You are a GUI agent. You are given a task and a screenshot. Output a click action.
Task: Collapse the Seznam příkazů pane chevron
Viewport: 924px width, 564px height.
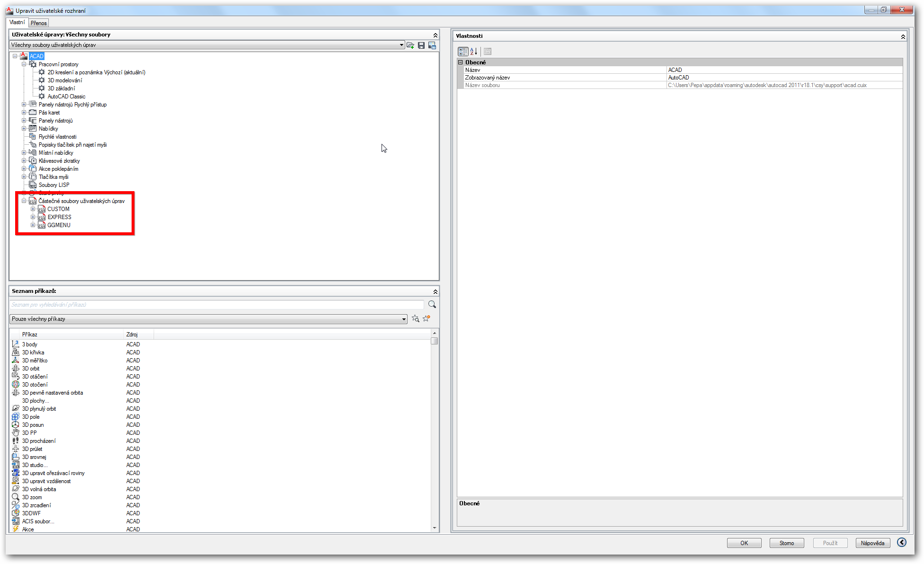point(435,291)
